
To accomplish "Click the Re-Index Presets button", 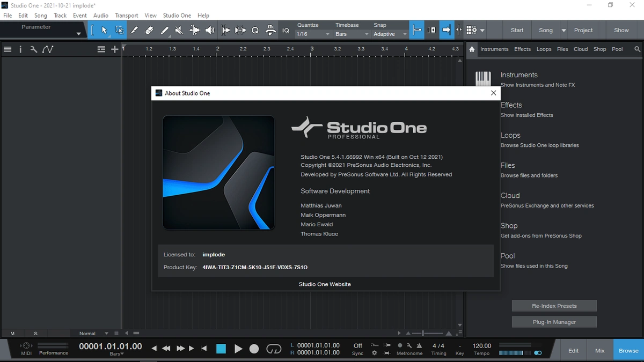I will click(554, 306).
